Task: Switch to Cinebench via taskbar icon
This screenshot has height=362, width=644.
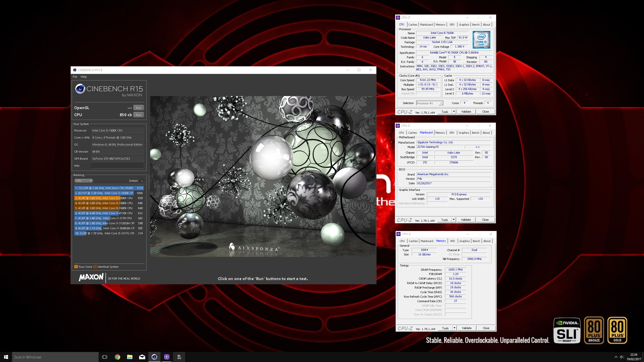Action: click(x=154, y=357)
